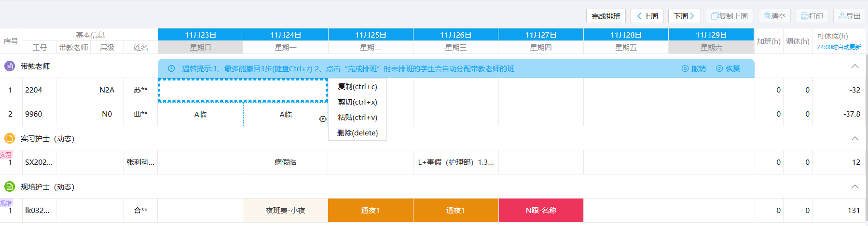Click the orange 实习护士 group icon
The image size is (868, 226).
pyautogui.click(x=10, y=138)
